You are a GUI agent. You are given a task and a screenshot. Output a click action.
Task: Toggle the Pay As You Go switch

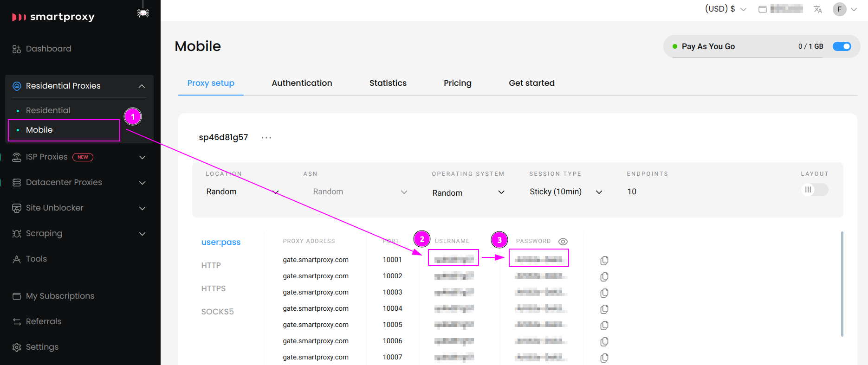[842, 46]
